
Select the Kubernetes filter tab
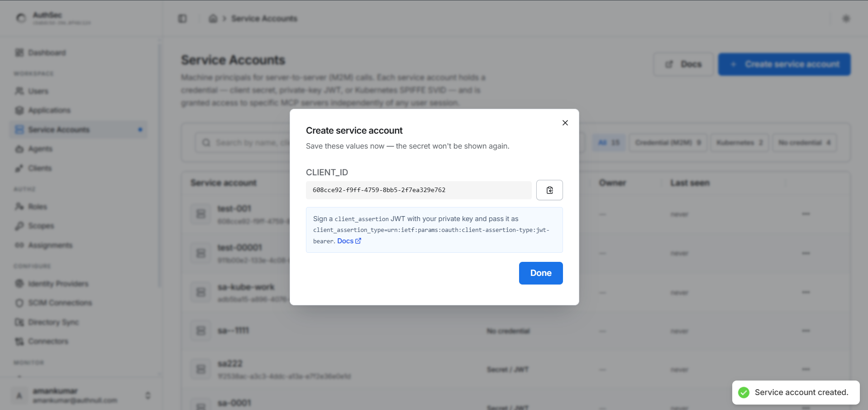(x=739, y=143)
